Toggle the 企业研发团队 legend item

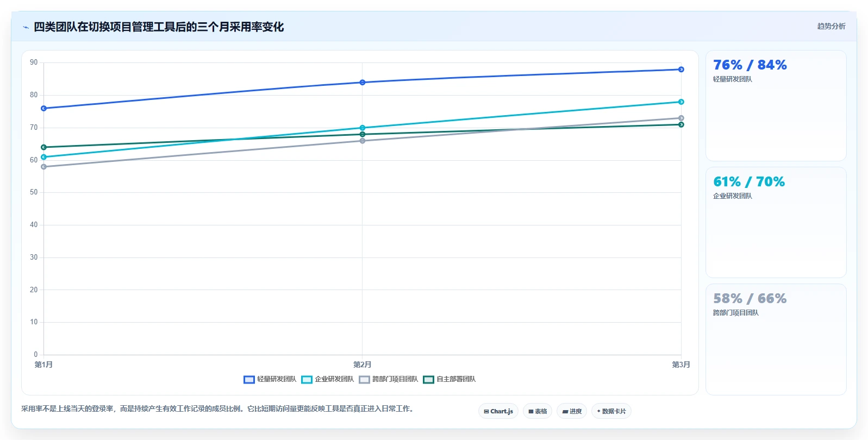click(x=328, y=379)
